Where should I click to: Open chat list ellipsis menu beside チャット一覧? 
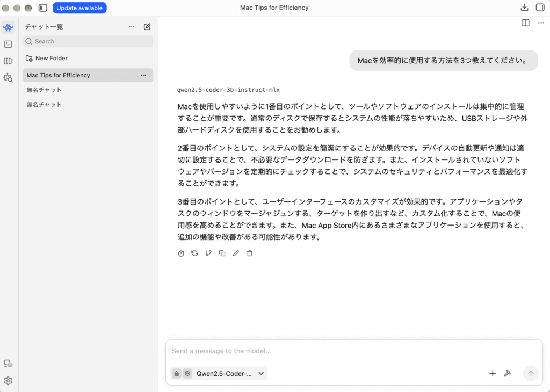pos(132,27)
